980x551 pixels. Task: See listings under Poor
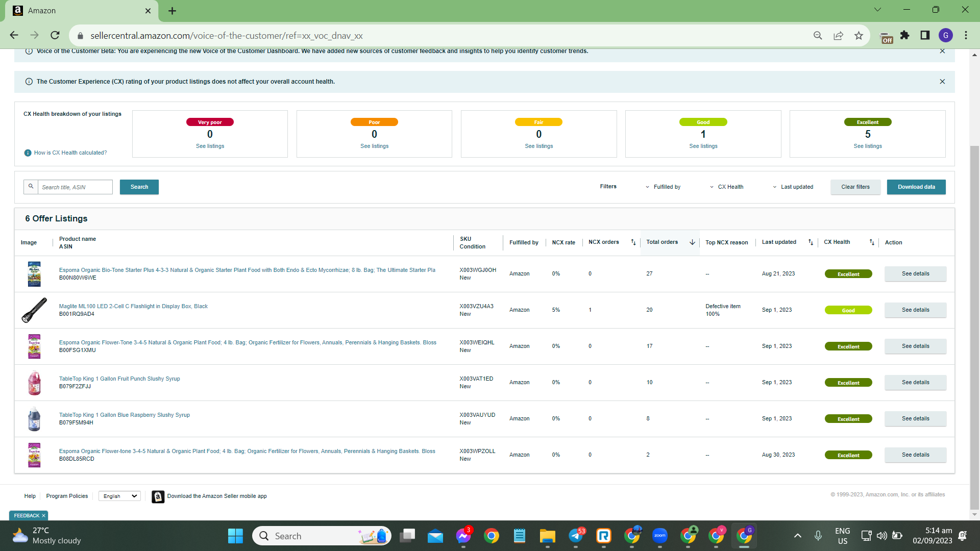tap(374, 146)
